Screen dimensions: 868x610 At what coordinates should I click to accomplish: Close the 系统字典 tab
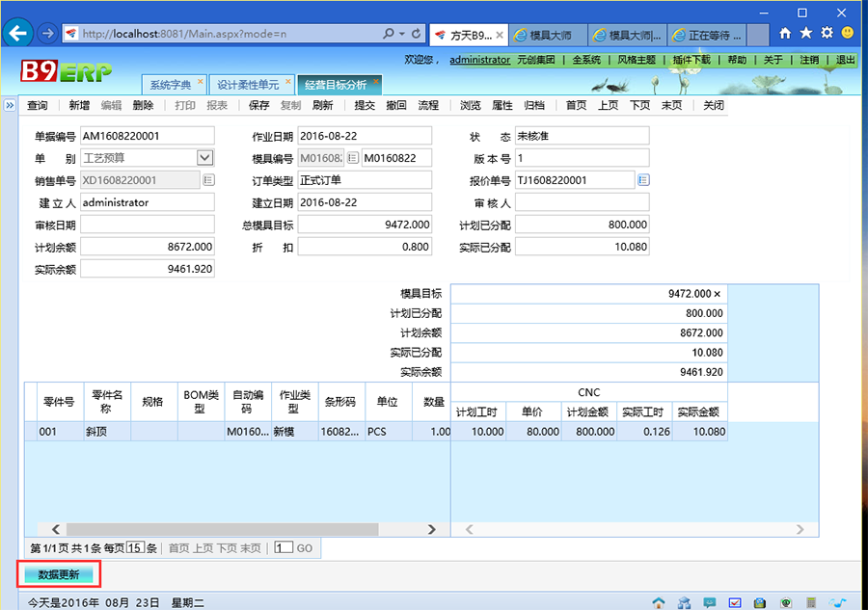coord(201,81)
